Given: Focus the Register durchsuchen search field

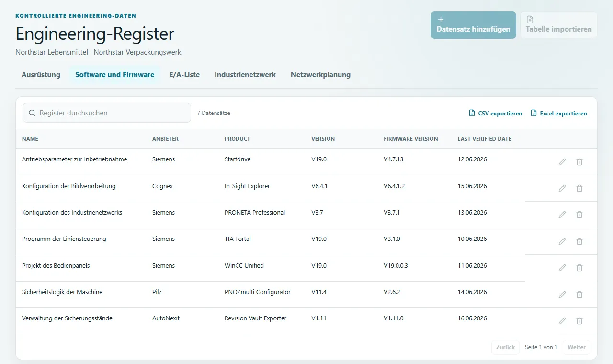Looking at the screenshot, I should tap(107, 113).
